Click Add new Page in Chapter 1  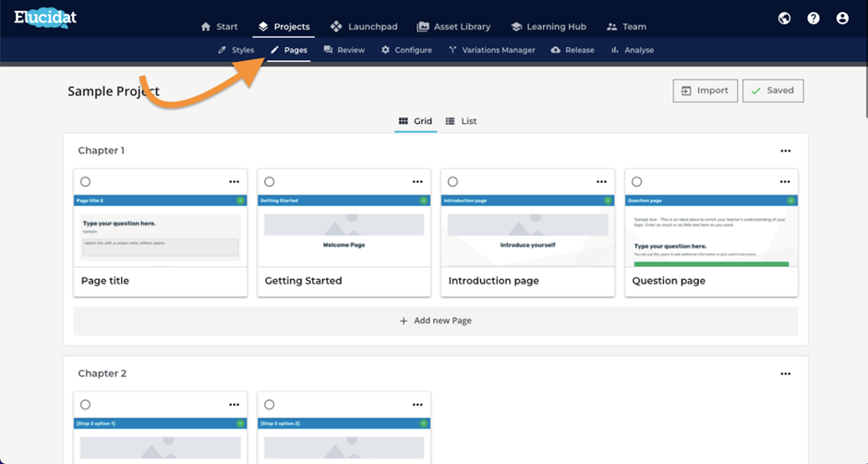pyautogui.click(x=436, y=321)
